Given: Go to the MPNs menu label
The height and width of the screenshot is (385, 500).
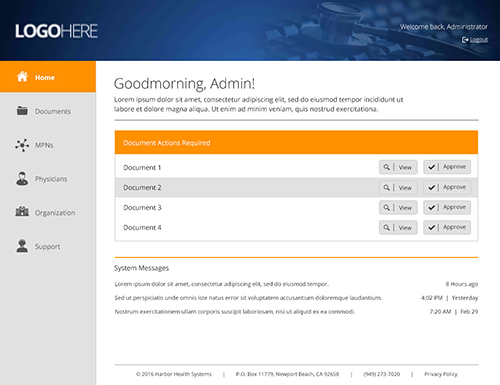Looking at the screenshot, I should coord(44,145).
